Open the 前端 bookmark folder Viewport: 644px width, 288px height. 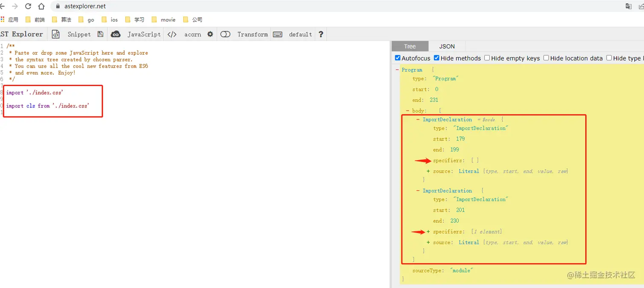[35, 20]
